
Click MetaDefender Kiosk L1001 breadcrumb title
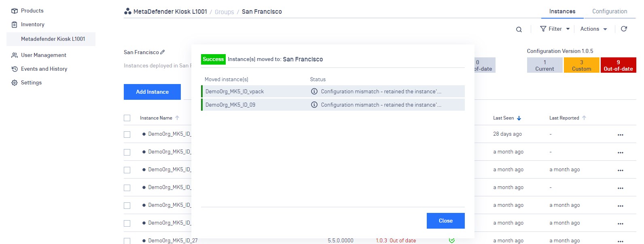coord(170,12)
